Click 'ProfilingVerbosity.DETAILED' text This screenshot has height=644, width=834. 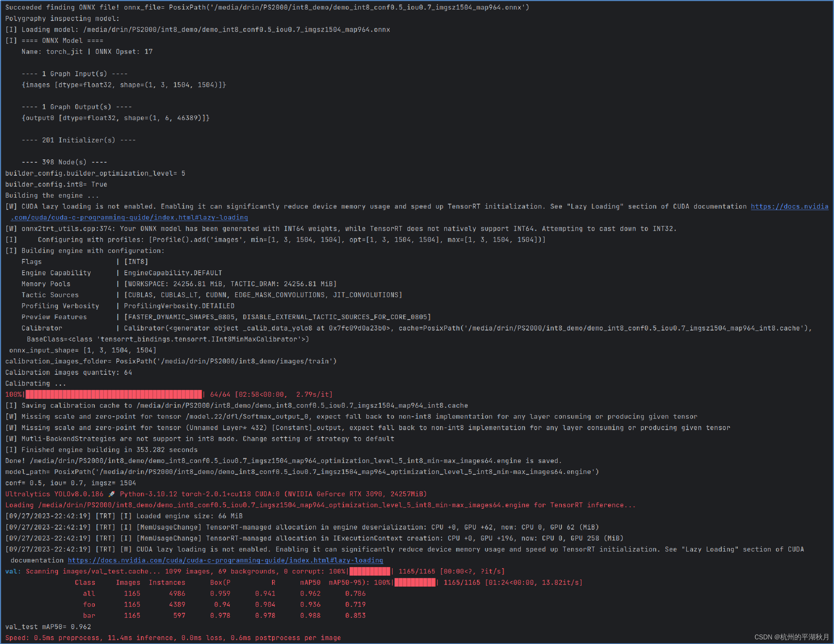pyautogui.click(x=179, y=306)
